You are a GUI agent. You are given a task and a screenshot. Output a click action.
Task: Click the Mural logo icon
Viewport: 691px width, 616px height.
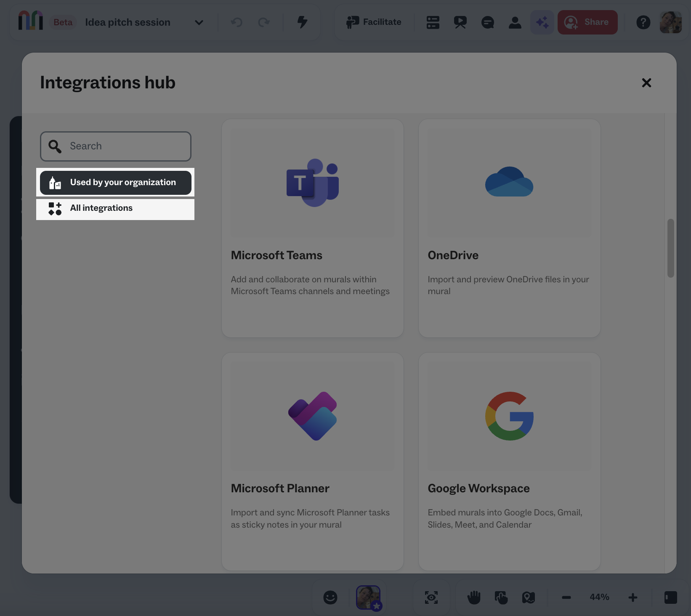click(x=31, y=21)
